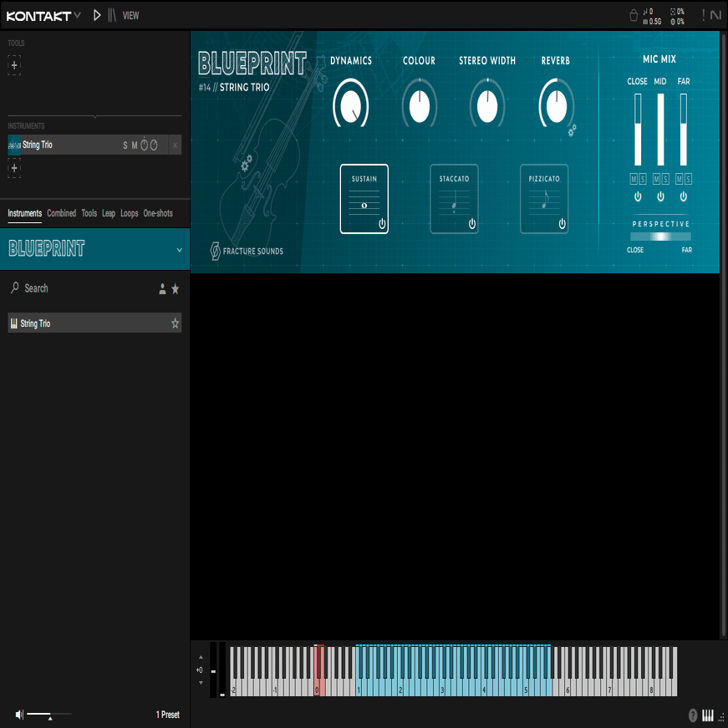This screenshot has width=728, height=728.
Task: Toggle Far mic power button
Action: pyautogui.click(x=684, y=196)
